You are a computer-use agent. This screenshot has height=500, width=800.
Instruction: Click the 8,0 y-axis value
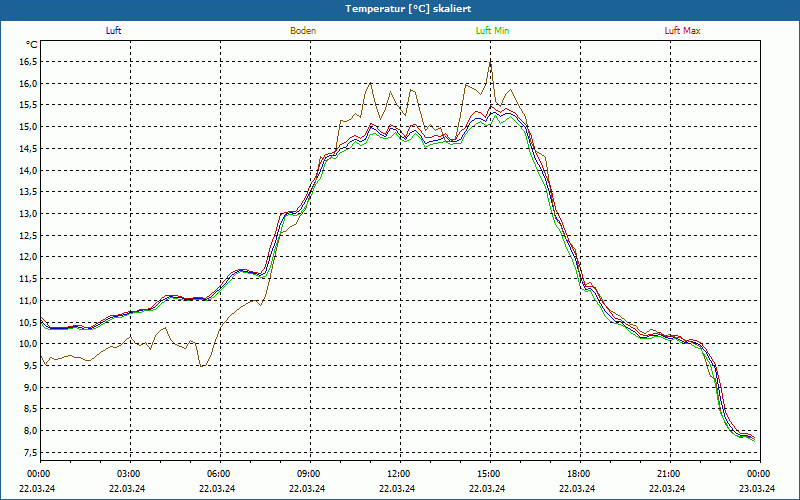(x=30, y=431)
